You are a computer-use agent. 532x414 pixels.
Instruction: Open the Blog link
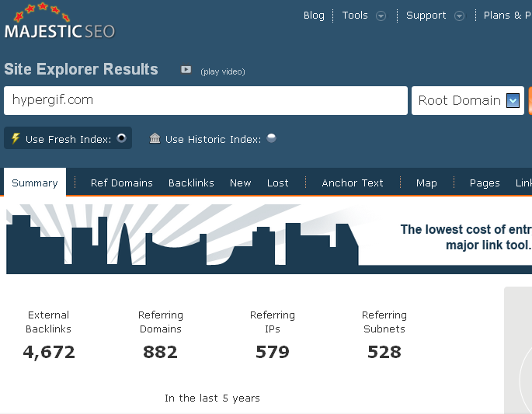(314, 16)
